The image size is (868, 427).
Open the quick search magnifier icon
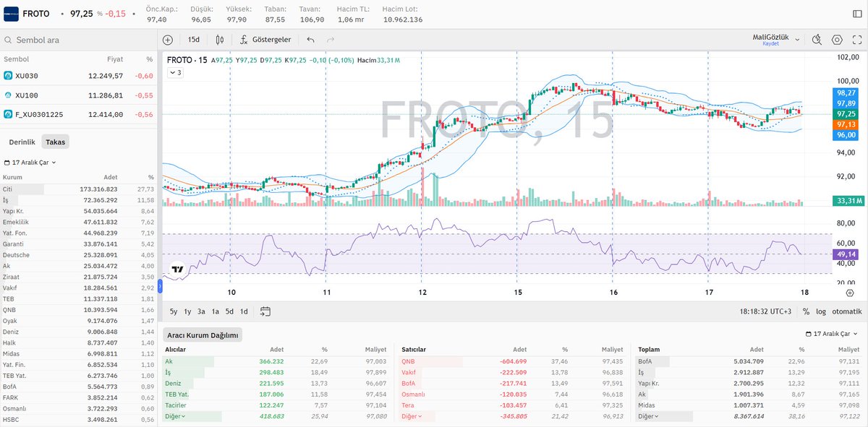click(x=817, y=40)
